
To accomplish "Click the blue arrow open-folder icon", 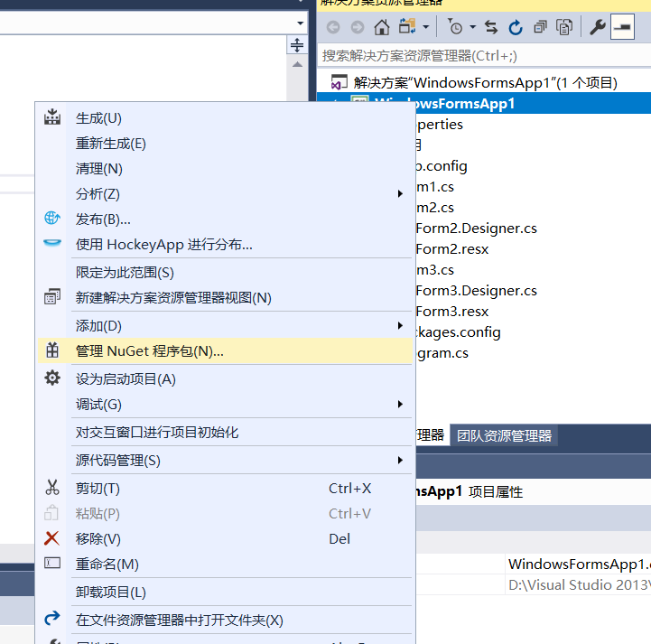I will [51, 619].
